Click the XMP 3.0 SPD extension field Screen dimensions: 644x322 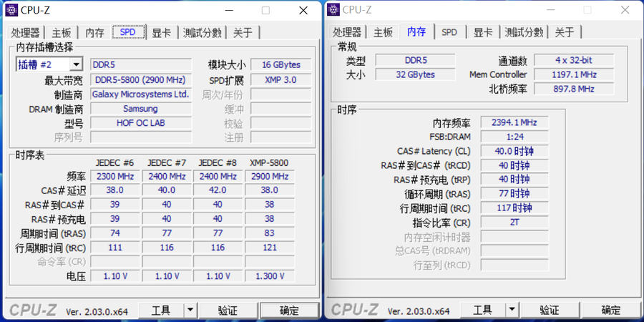pyautogui.click(x=281, y=80)
